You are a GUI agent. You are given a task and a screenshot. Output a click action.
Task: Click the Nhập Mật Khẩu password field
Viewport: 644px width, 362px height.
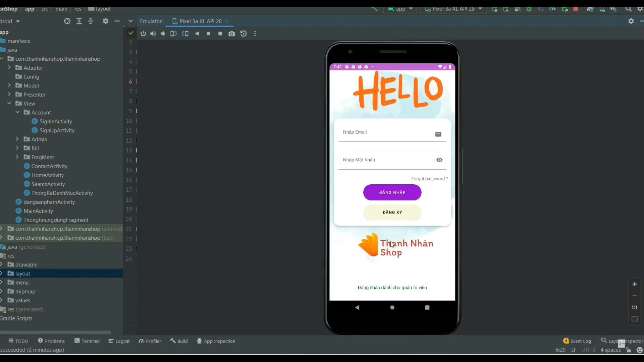[x=392, y=161]
